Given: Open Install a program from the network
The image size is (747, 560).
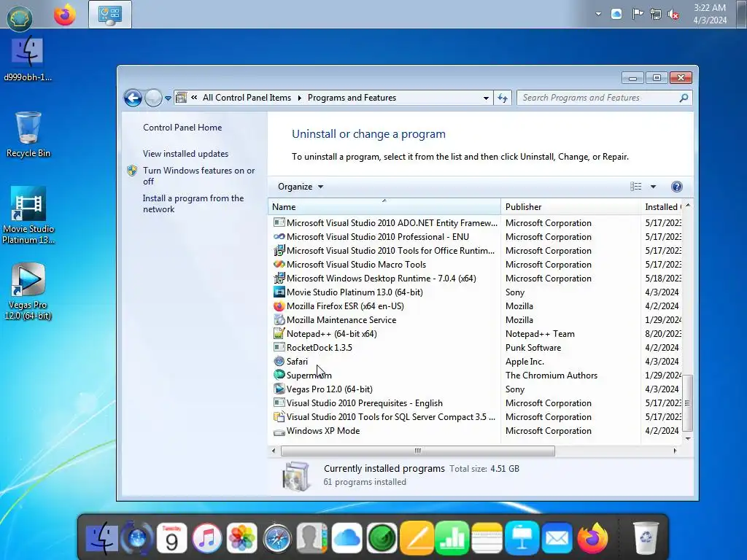Looking at the screenshot, I should (x=193, y=204).
